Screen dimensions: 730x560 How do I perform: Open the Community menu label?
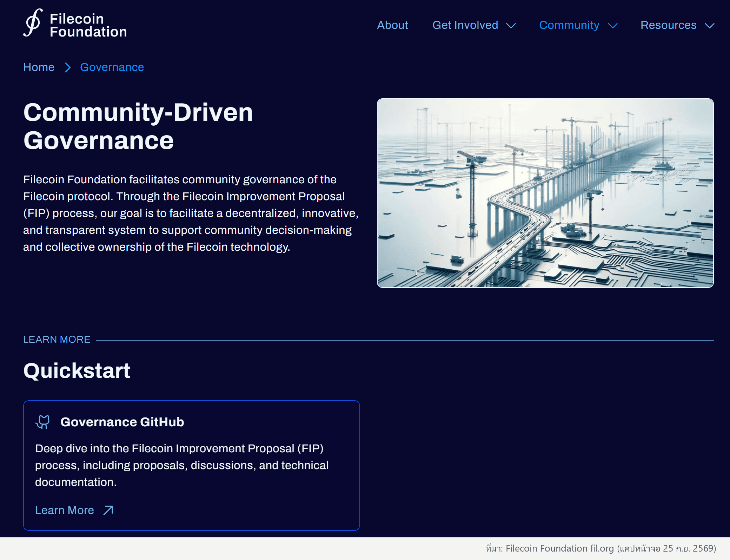[569, 25]
